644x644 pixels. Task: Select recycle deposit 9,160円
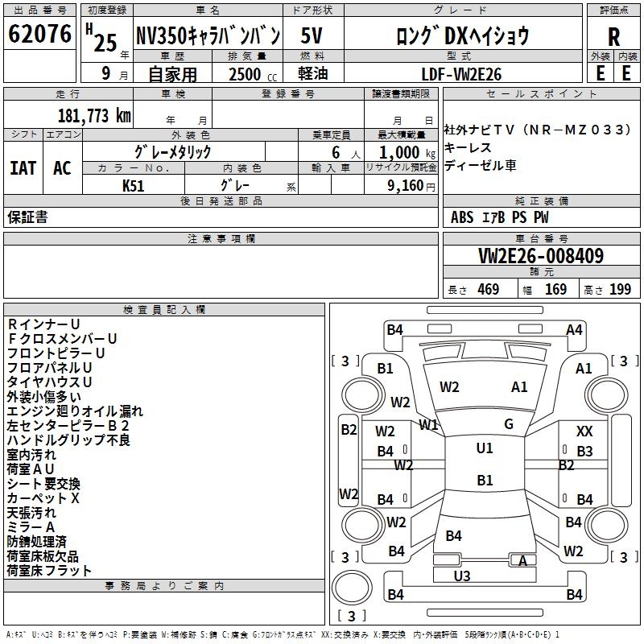(411, 186)
